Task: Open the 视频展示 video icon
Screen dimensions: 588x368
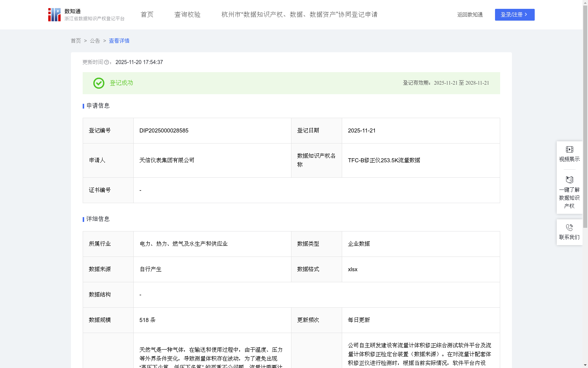Action: coord(569,149)
